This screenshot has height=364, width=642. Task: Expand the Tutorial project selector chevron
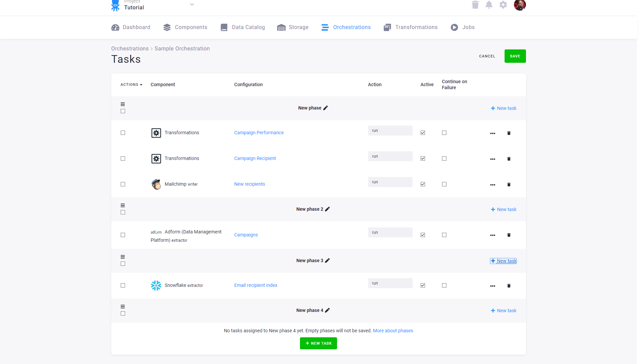[x=192, y=4]
